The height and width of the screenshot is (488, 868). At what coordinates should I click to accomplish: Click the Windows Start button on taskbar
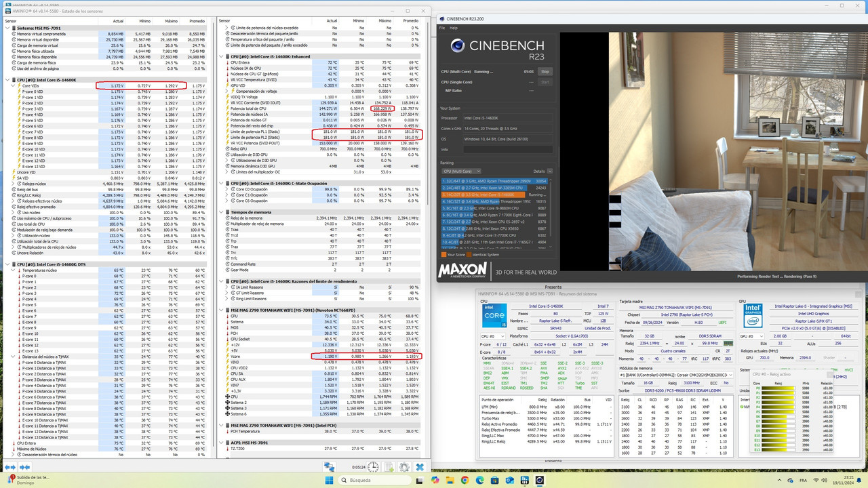click(329, 481)
